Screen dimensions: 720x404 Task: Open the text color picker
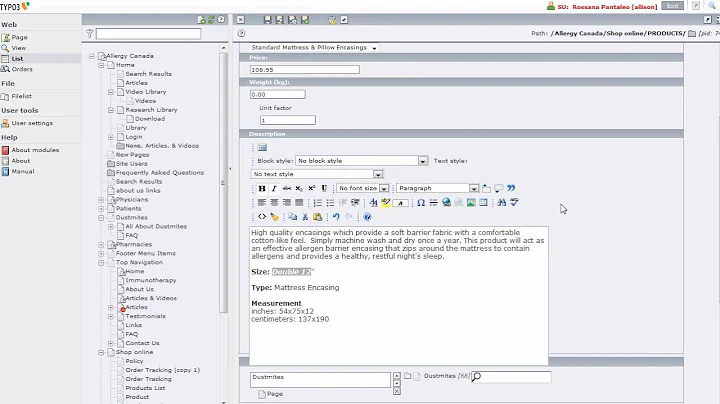coord(373,202)
